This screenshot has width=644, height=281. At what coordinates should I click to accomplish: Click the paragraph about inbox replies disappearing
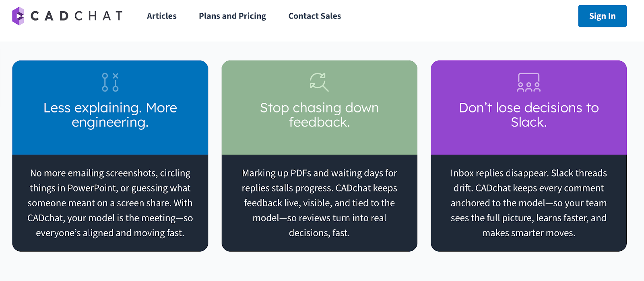(x=528, y=203)
